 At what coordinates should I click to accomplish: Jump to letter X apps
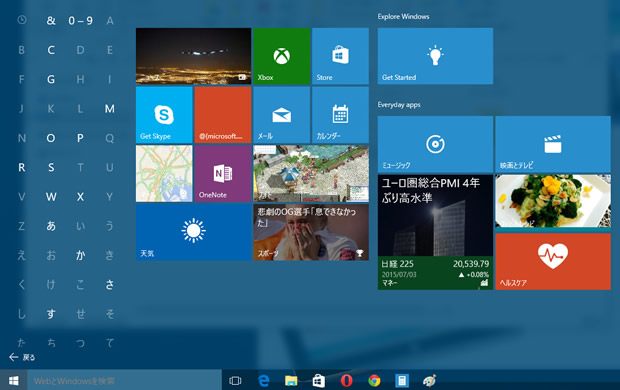[80, 197]
